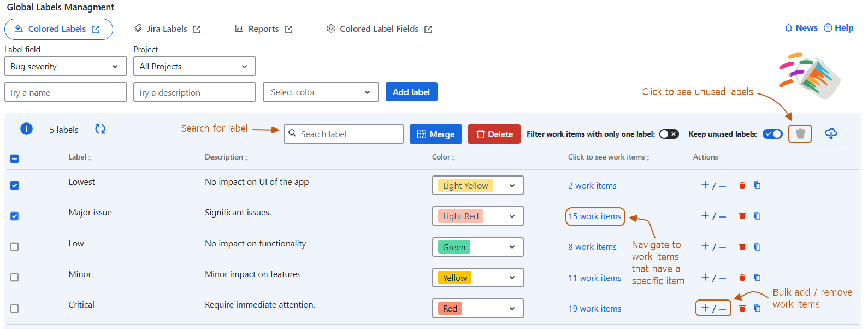The width and height of the screenshot is (868, 329).
Task: Copy the Major issue label
Action: pyautogui.click(x=757, y=216)
